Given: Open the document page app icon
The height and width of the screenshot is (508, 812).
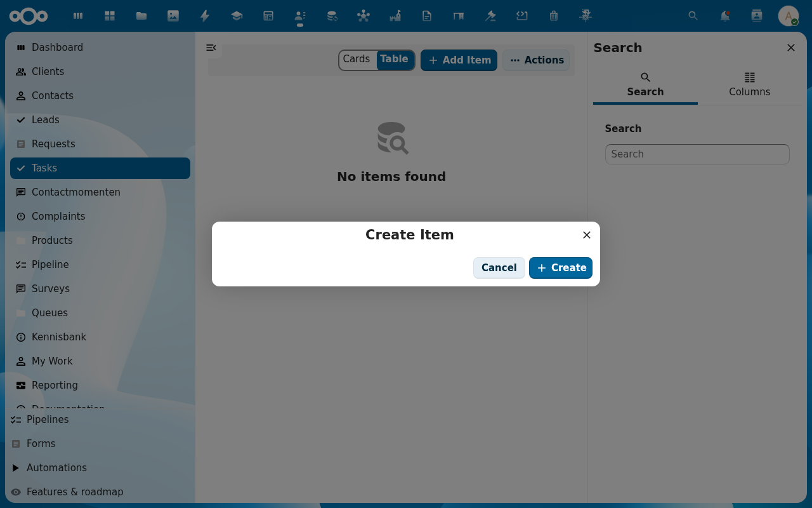Looking at the screenshot, I should click(x=427, y=16).
